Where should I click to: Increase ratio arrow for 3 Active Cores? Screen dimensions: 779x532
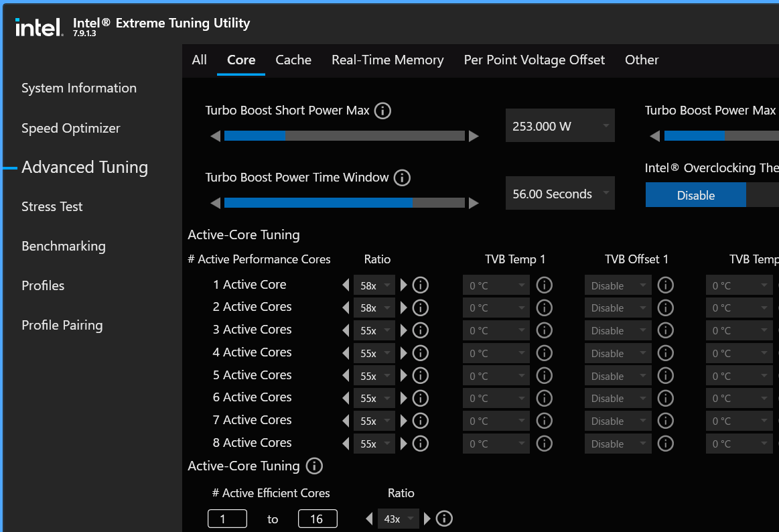pyautogui.click(x=403, y=330)
